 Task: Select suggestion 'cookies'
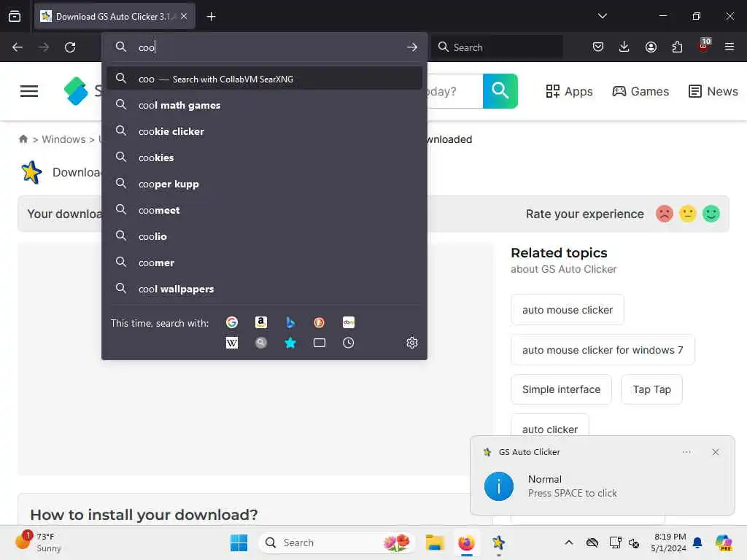264,157
